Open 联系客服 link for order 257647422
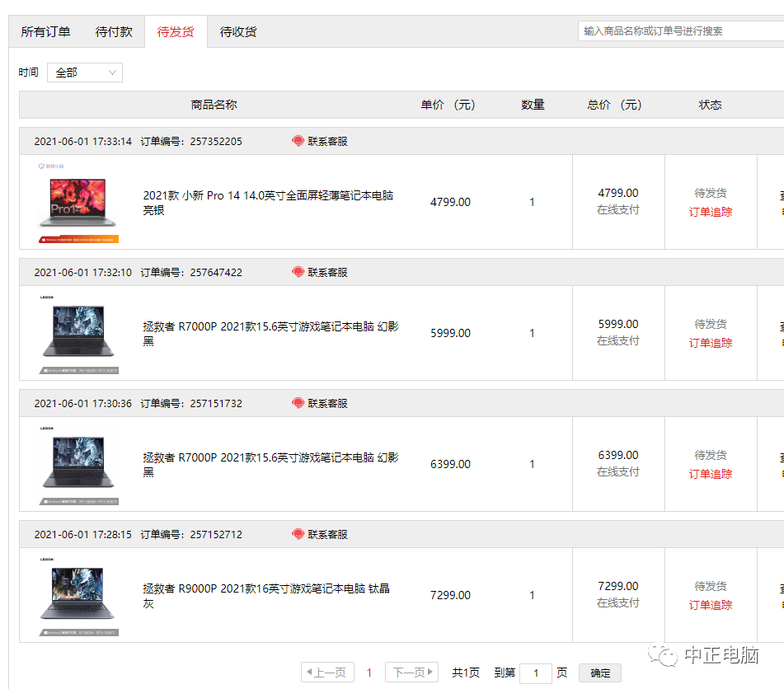 point(327,272)
